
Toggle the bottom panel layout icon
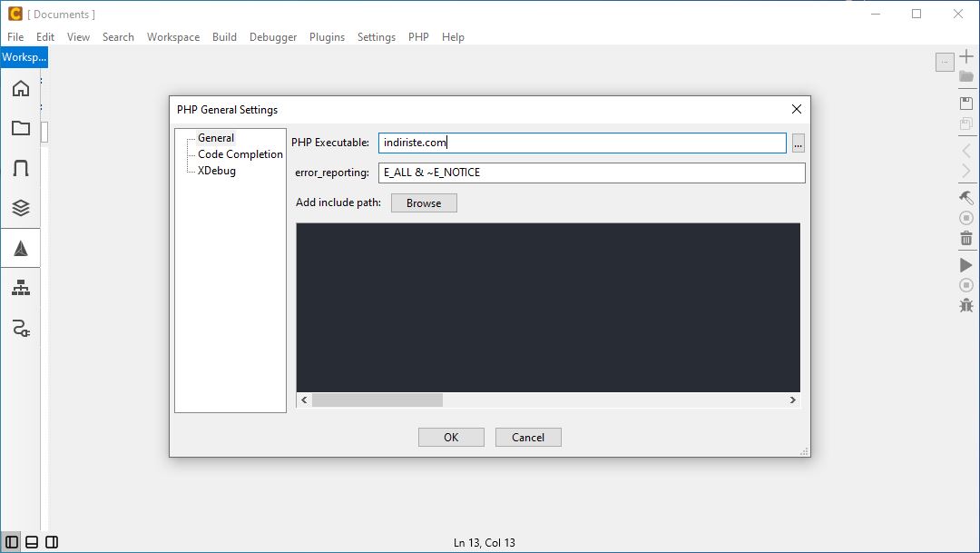(32, 542)
